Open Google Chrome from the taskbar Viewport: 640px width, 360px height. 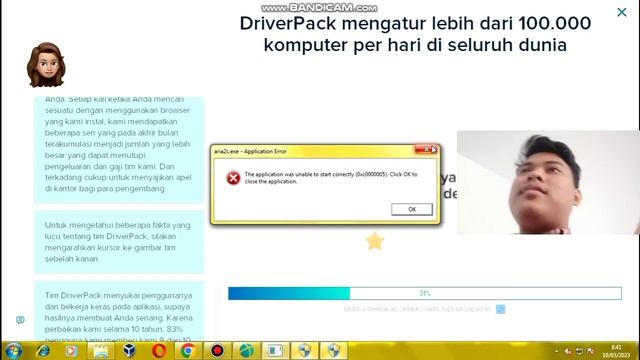pos(188,351)
